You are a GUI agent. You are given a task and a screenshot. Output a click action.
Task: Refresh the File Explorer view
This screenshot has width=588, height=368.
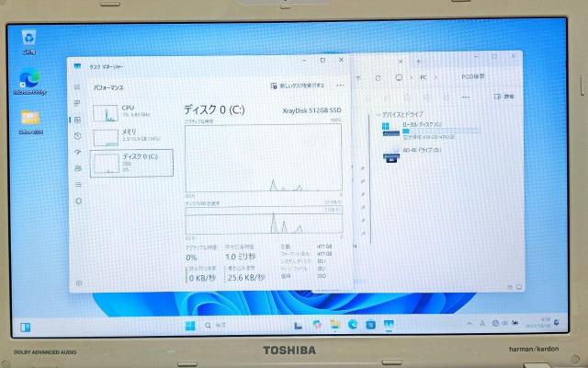[x=378, y=78]
